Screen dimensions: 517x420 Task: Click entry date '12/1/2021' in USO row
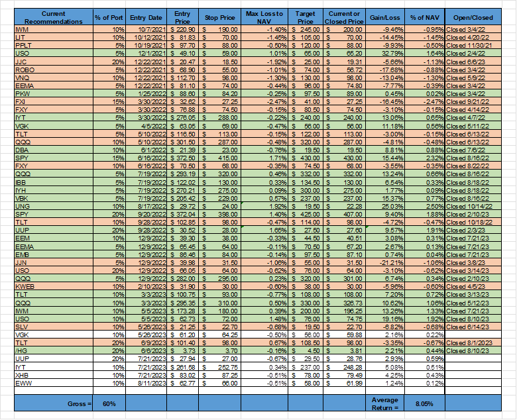point(146,54)
